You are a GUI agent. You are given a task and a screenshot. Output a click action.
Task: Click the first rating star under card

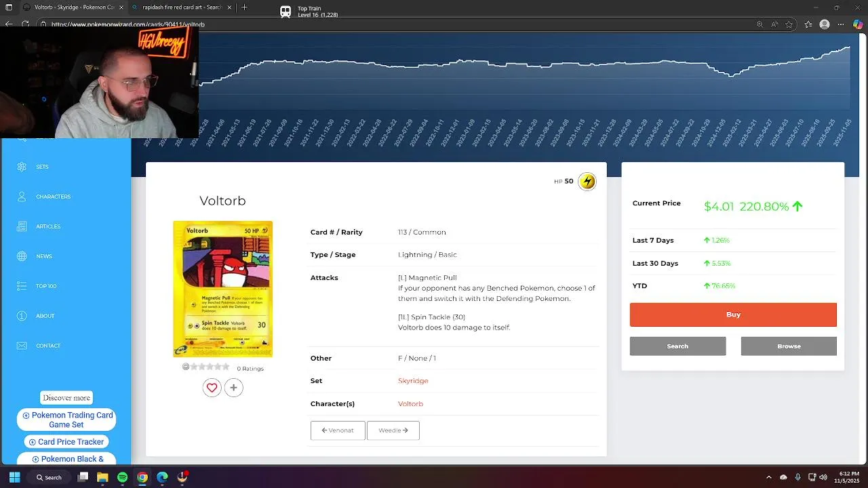click(x=194, y=367)
